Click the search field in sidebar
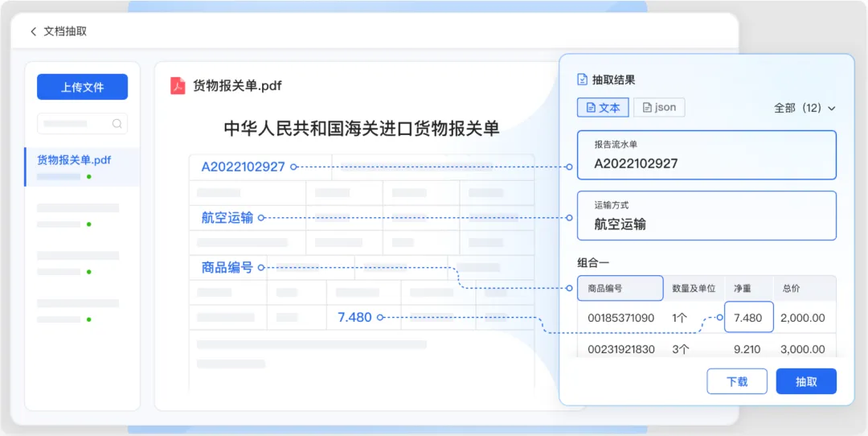 point(83,124)
